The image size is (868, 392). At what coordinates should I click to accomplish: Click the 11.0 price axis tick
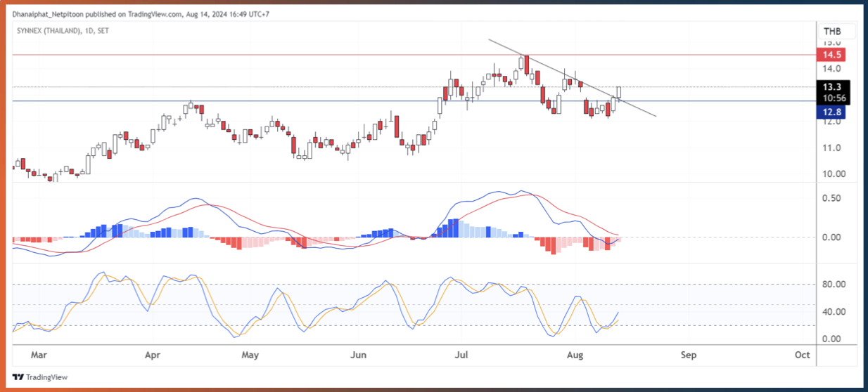pos(832,148)
